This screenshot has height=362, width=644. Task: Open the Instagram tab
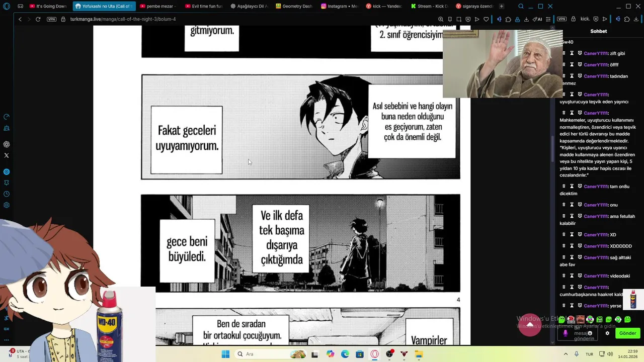[x=339, y=7]
